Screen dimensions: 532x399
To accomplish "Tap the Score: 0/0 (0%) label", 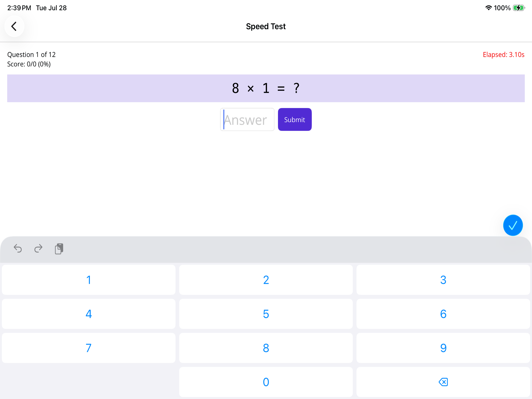I will pos(29,64).
